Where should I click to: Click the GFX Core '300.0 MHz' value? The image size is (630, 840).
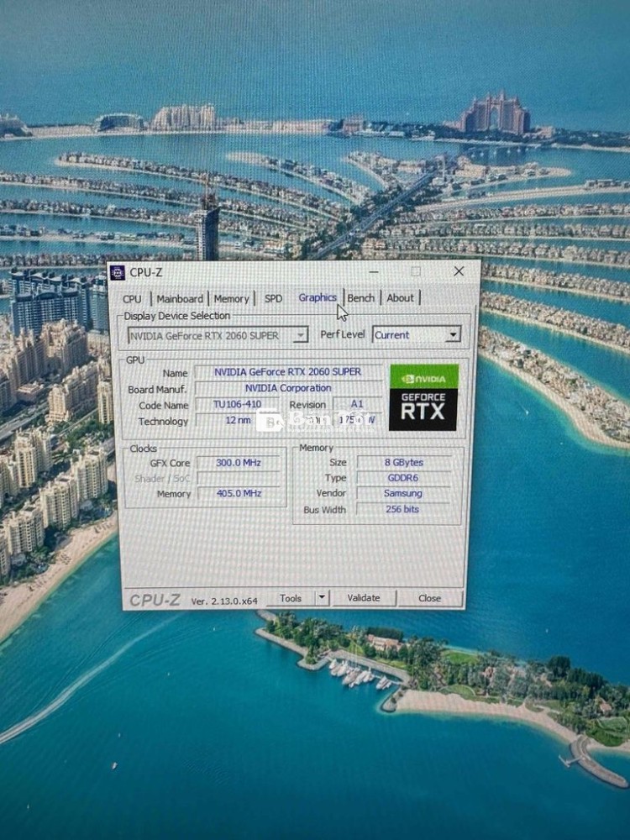(x=239, y=462)
